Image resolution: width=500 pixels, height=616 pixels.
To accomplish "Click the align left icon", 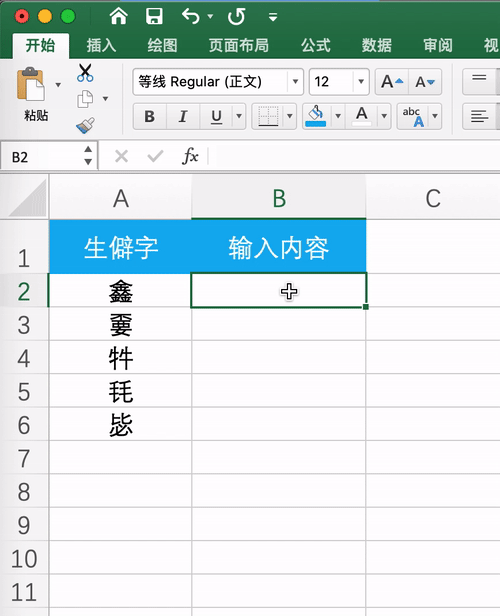I will tap(479, 116).
